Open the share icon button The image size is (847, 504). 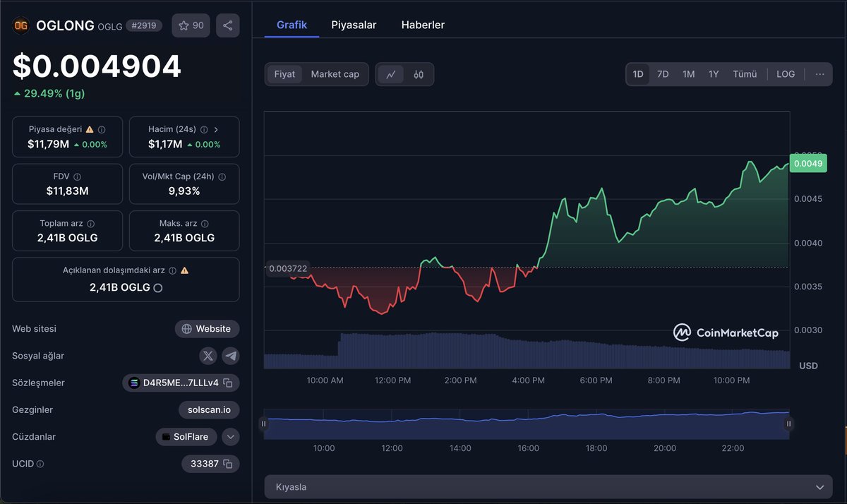tap(227, 25)
